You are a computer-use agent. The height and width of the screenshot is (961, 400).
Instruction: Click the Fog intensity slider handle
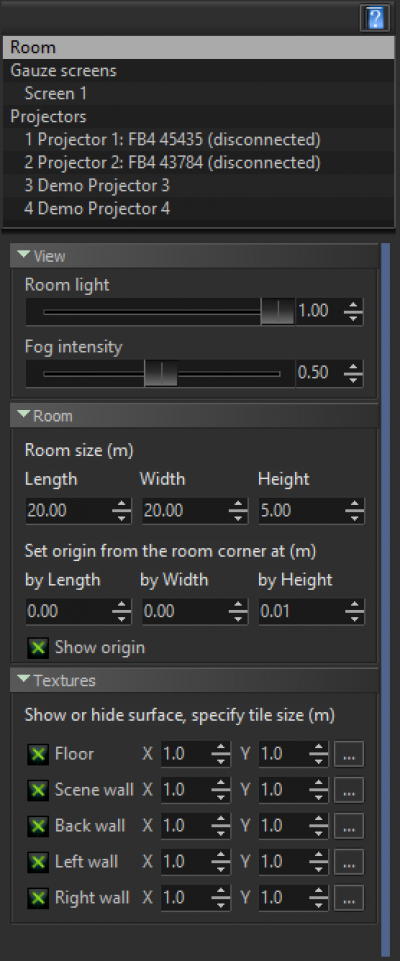coord(160,373)
